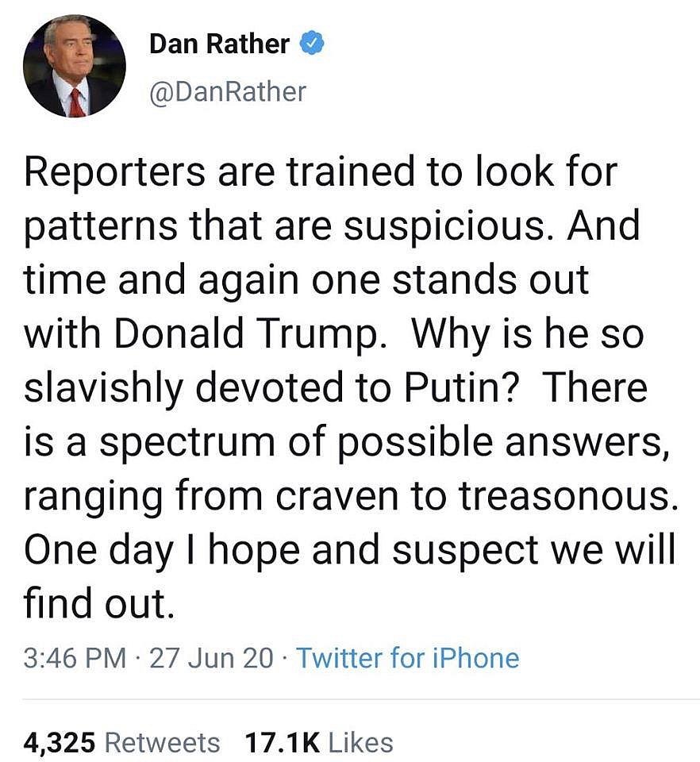
Task: Click the "27 Jun 20" date
Action: (211, 658)
